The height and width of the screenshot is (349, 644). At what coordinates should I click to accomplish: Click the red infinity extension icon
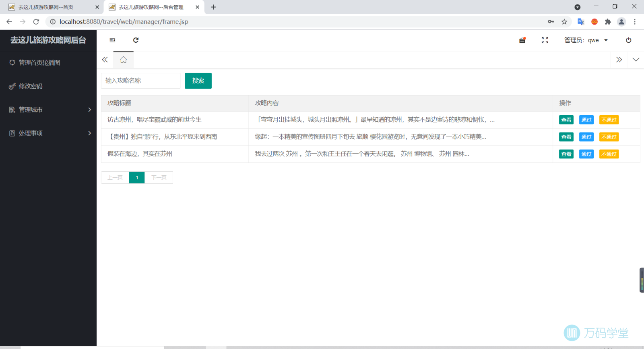pos(594,22)
